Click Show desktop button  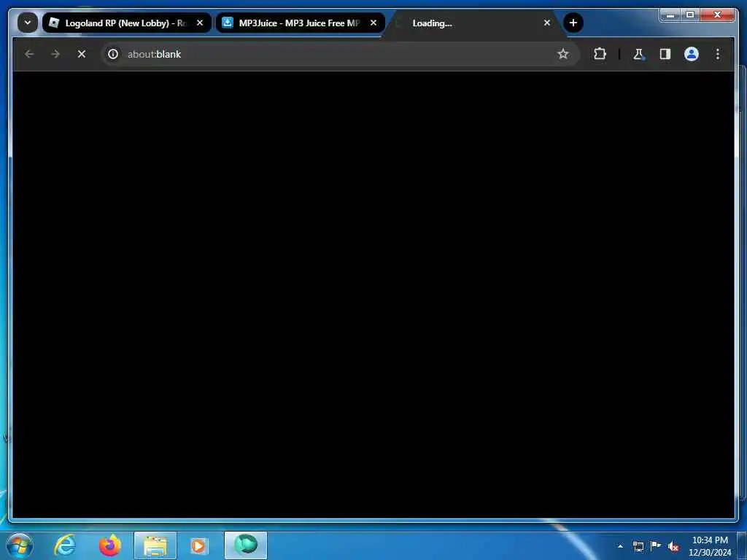[742, 545]
